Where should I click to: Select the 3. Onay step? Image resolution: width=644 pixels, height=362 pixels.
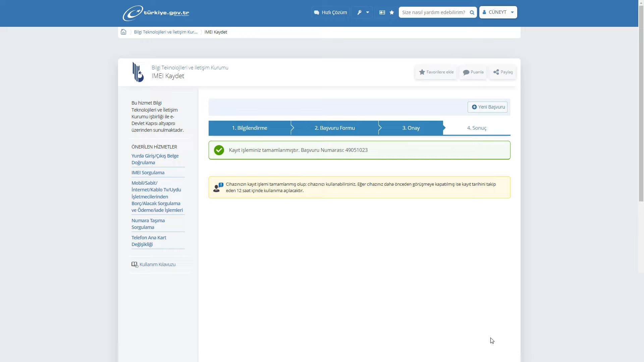tap(411, 128)
